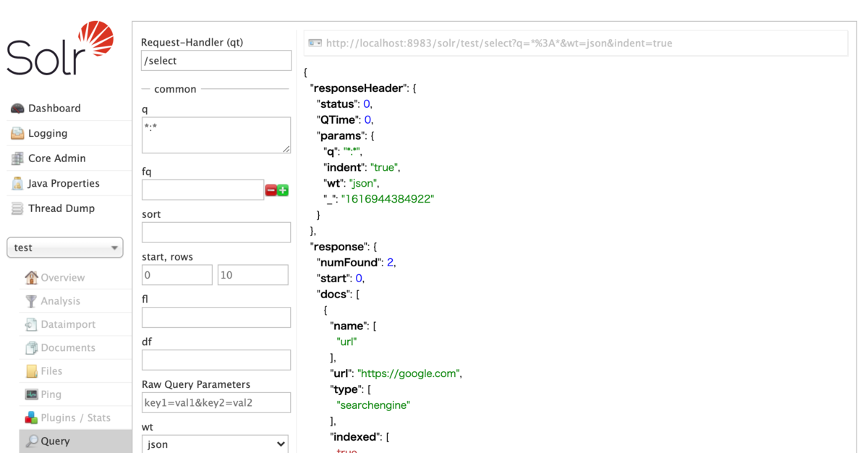
Task: Focus the Request-Handler /select field
Action: [x=216, y=61]
